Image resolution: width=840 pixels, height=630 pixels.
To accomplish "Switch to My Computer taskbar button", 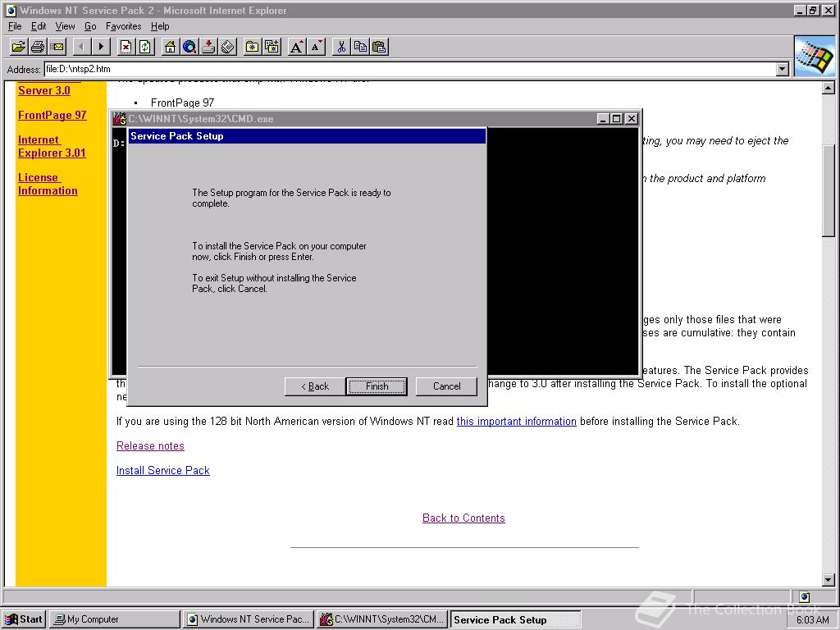I will tap(115, 619).
